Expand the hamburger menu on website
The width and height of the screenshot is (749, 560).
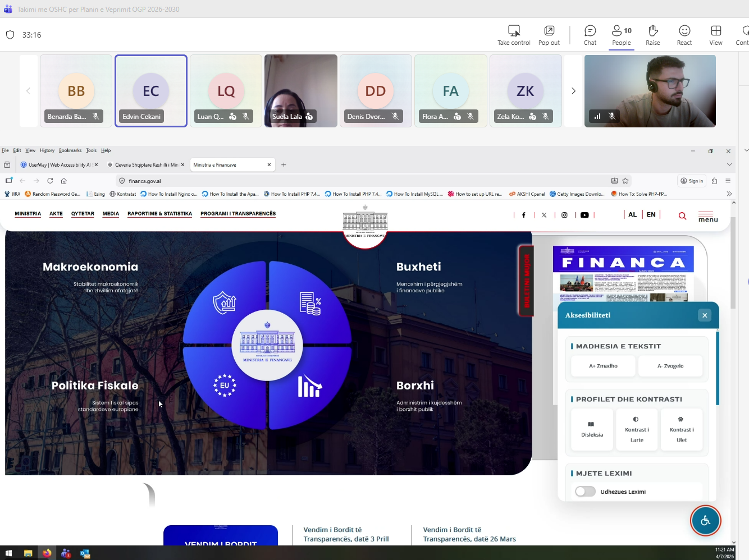707,216
